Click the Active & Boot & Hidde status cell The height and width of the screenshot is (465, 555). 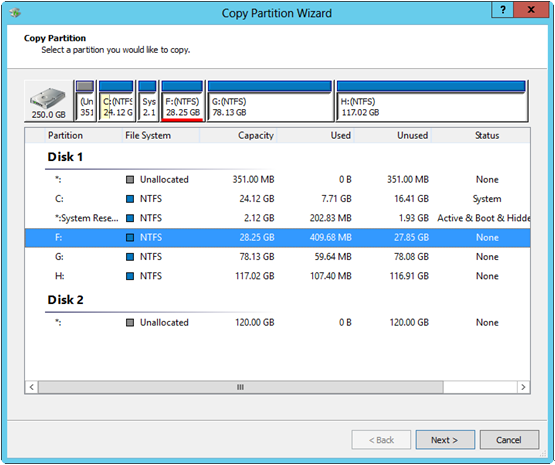pos(484,218)
